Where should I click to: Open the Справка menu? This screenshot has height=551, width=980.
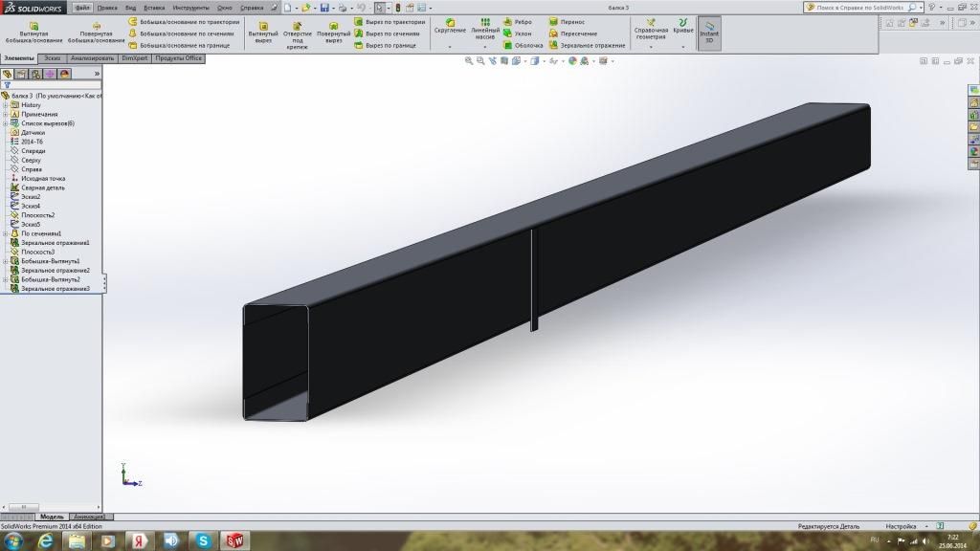252,8
